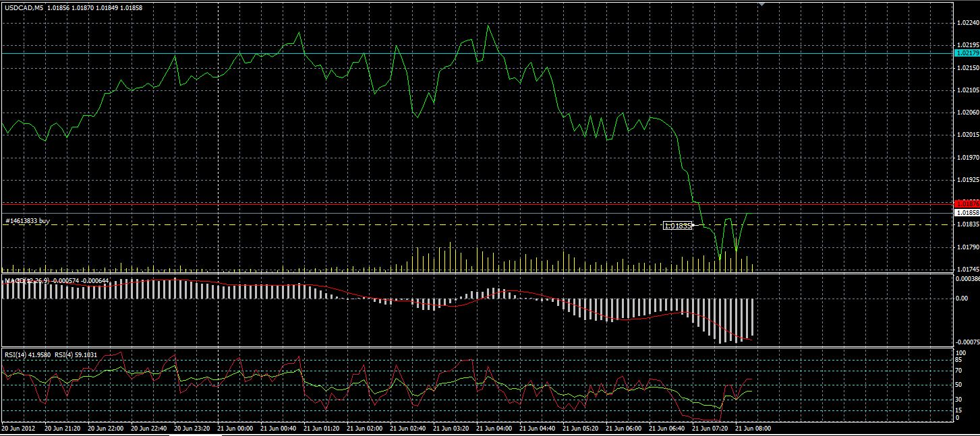
Task: Click the 1.02240 price scale value
Action: click(967, 23)
